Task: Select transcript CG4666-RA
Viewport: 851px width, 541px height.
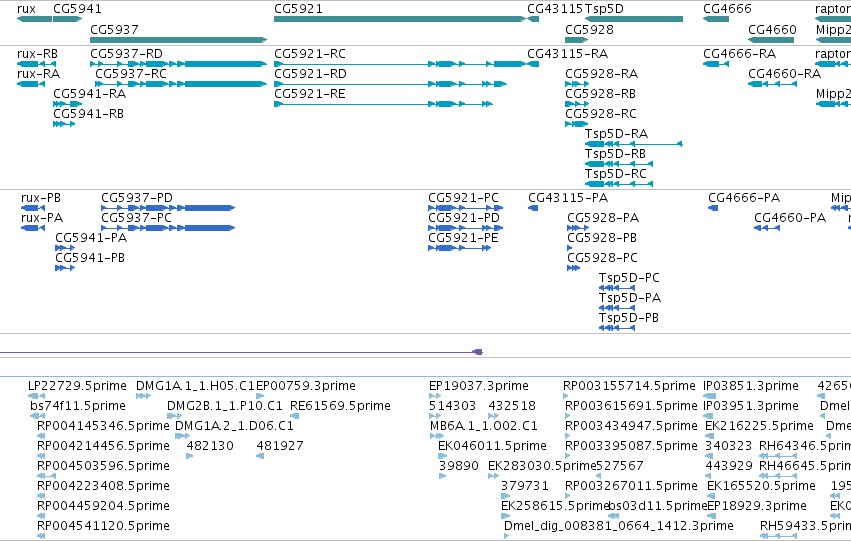Action: [x=716, y=64]
